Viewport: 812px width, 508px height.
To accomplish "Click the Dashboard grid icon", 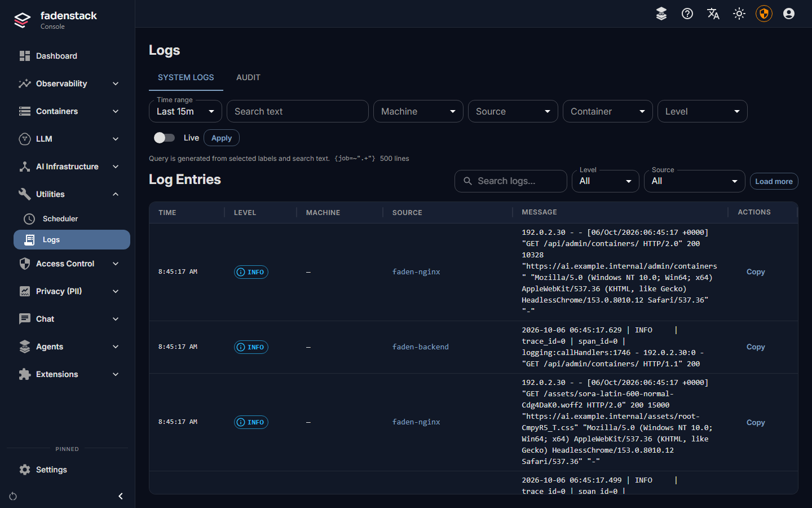I will click(25, 56).
